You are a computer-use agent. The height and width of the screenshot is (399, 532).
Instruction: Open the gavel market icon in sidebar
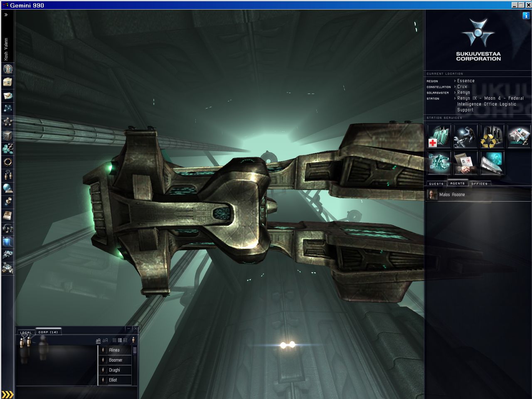coord(7,202)
